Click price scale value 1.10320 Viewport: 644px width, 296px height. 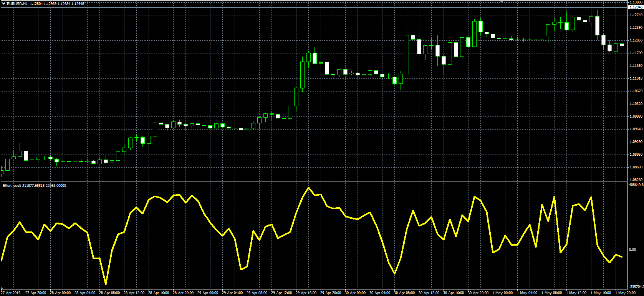[x=636, y=104]
